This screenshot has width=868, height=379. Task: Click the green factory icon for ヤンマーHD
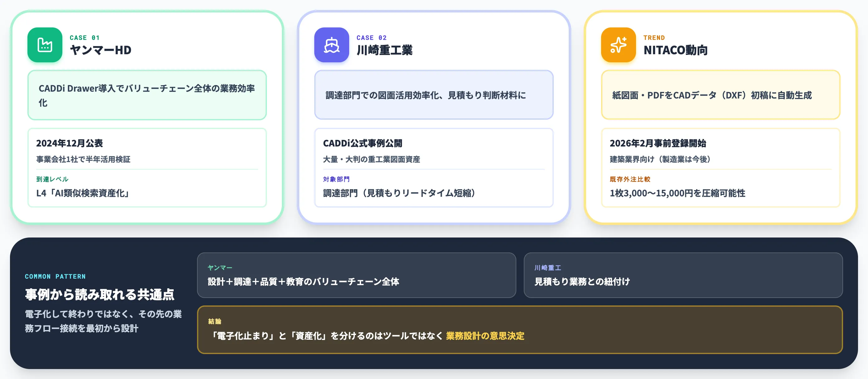click(x=45, y=45)
